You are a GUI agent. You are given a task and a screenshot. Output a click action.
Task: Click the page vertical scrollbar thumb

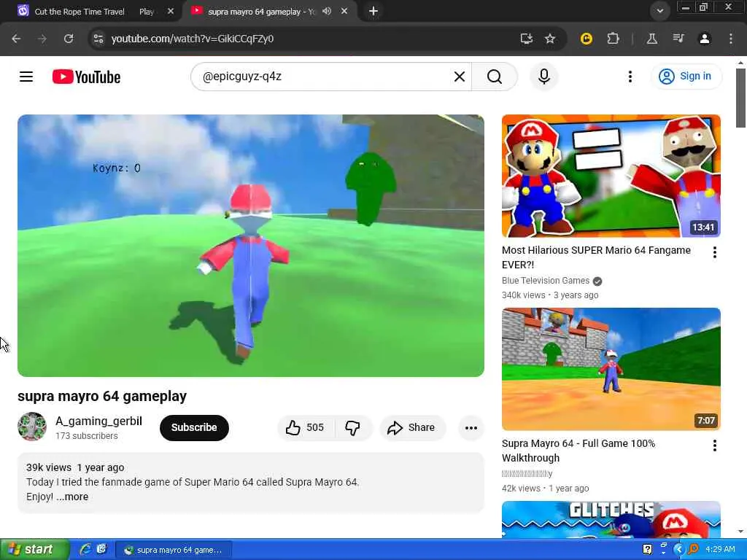tap(740, 98)
